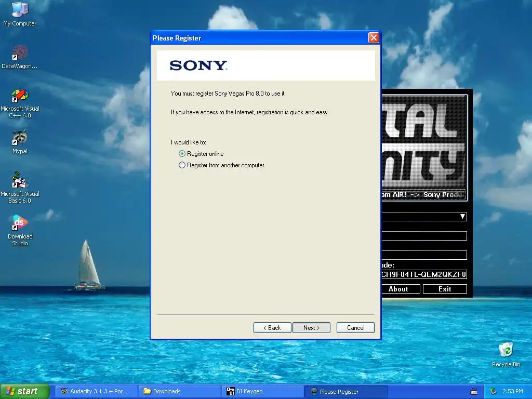Switch to Please Register taskbar item
This screenshot has height=399, width=532.
pos(345,392)
